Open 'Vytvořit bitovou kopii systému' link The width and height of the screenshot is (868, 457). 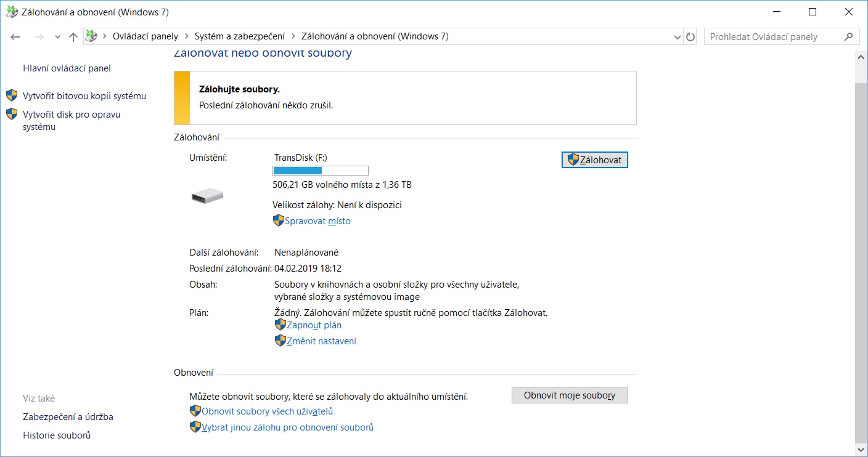pos(84,96)
